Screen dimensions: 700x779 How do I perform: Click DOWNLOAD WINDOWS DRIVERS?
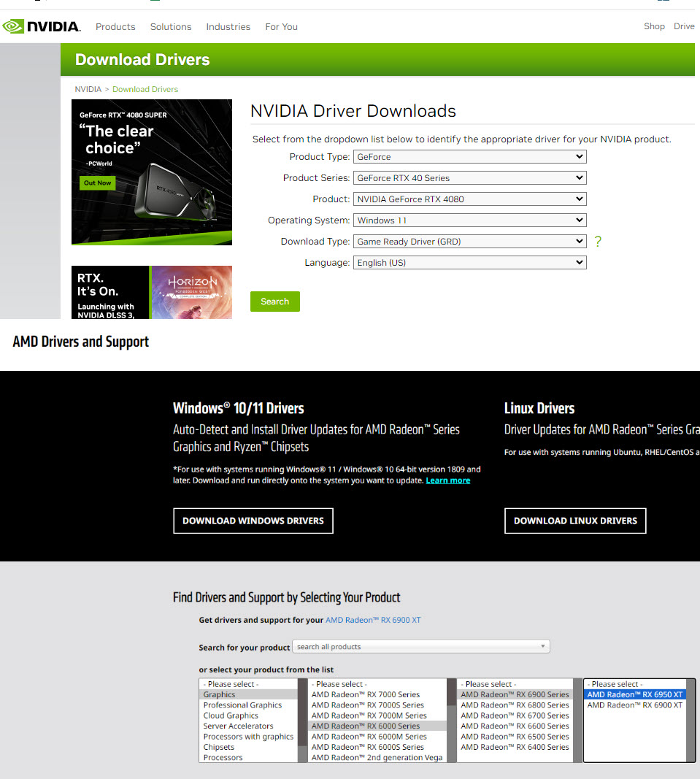click(x=253, y=521)
